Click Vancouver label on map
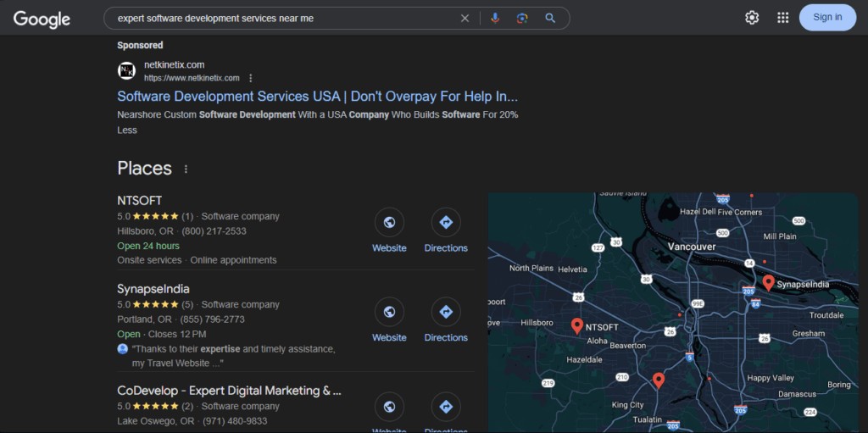The height and width of the screenshot is (433, 868). click(x=692, y=247)
